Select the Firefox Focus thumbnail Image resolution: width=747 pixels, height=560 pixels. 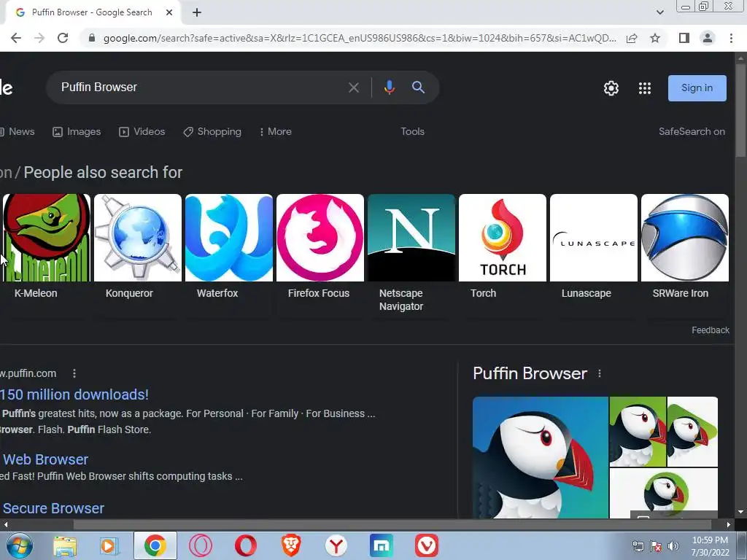(x=320, y=238)
